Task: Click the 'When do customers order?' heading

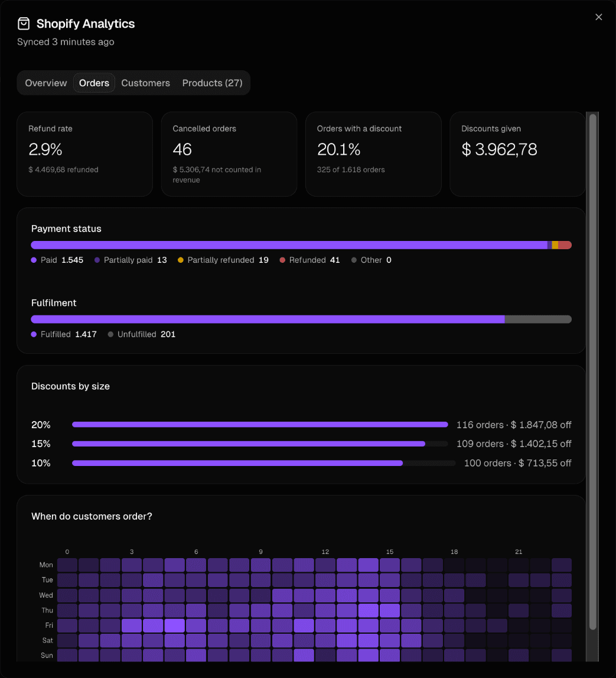Action: (92, 517)
